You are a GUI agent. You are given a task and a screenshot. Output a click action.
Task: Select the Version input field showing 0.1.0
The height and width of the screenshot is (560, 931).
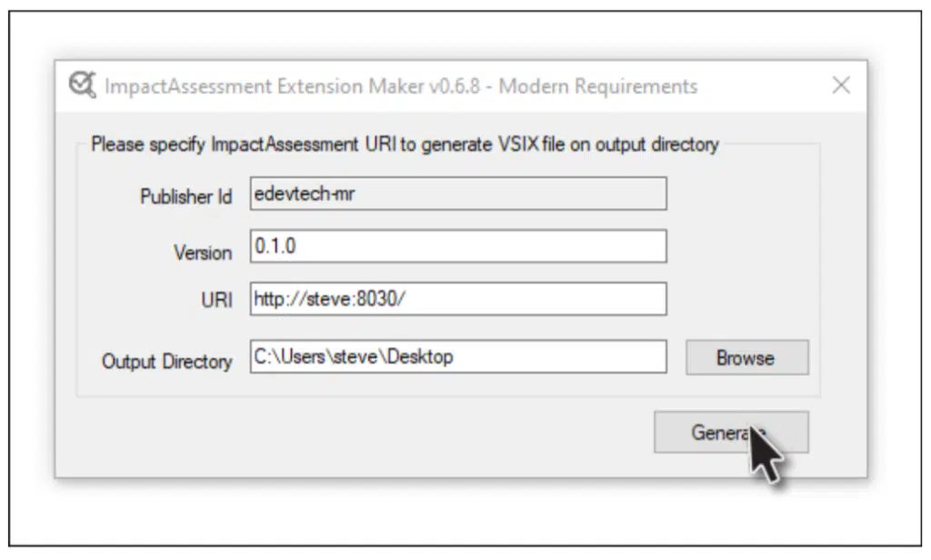(457, 246)
